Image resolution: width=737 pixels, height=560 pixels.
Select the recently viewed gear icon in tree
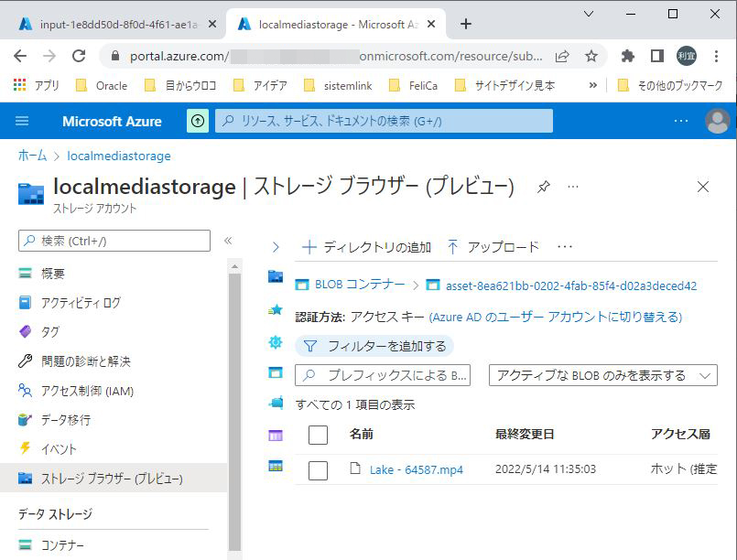276,342
